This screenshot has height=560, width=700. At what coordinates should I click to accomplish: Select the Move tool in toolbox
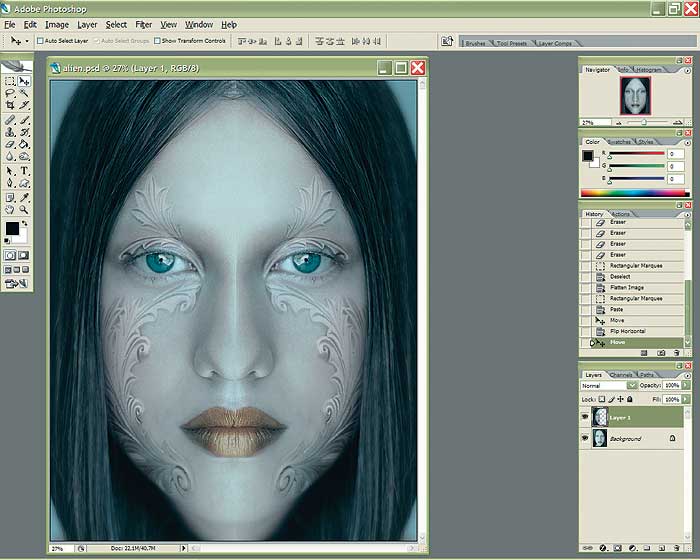coord(24,81)
